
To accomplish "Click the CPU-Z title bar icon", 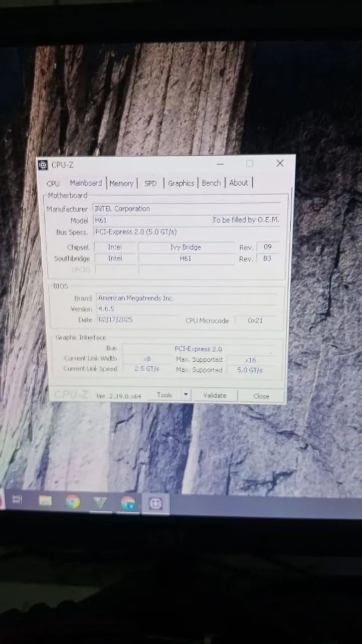I will (43, 165).
